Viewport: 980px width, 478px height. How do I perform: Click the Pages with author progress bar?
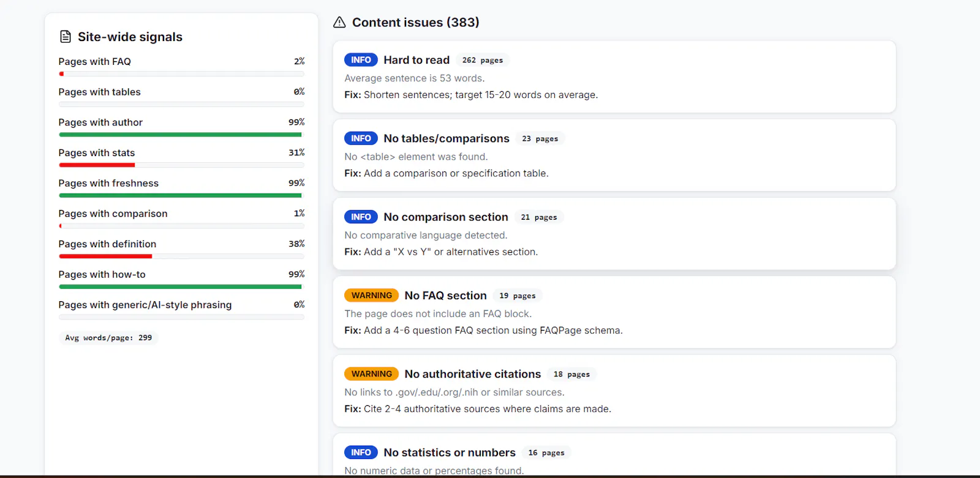point(181,135)
